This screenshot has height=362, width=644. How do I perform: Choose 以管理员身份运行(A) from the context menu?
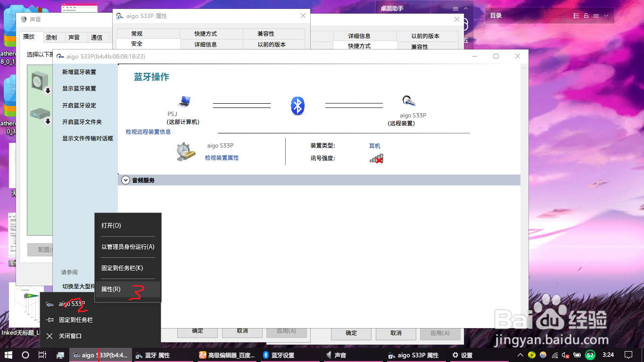click(x=128, y=247)
